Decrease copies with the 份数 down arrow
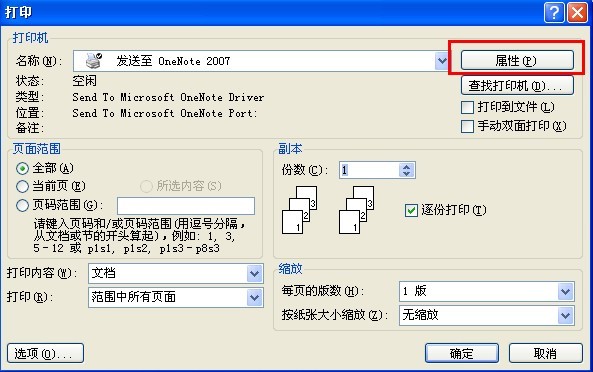593x372 pixels. [407, 174]
